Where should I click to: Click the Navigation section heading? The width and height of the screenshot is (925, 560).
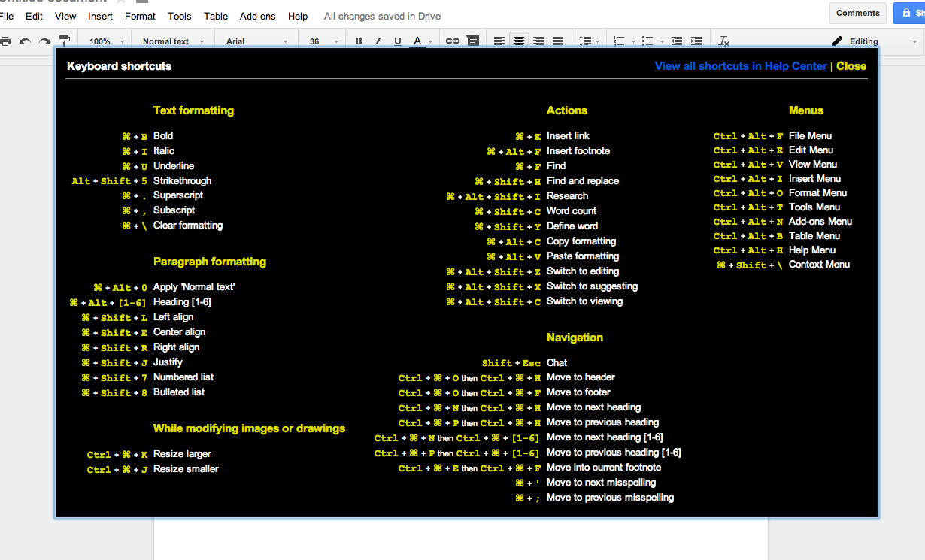click(575, 338)
